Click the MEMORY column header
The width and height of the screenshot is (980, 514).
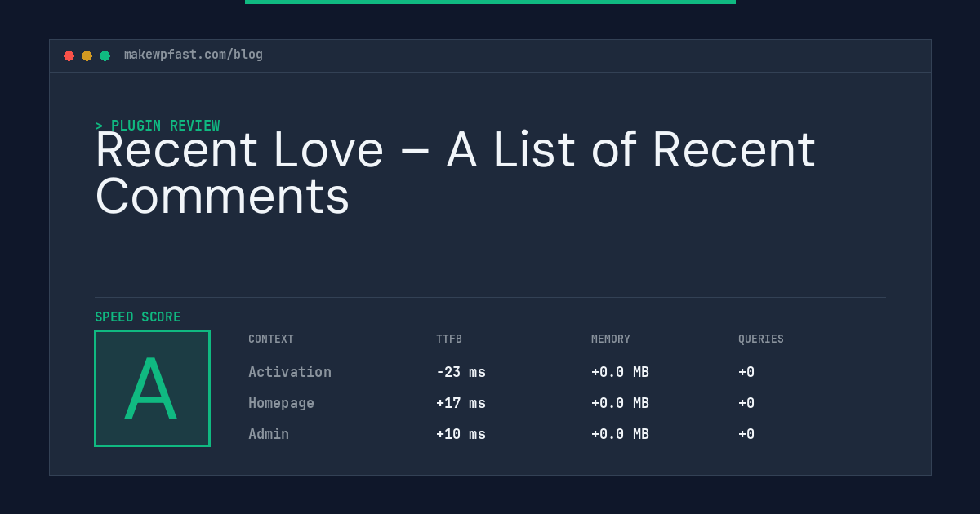(x=611, y=339)
